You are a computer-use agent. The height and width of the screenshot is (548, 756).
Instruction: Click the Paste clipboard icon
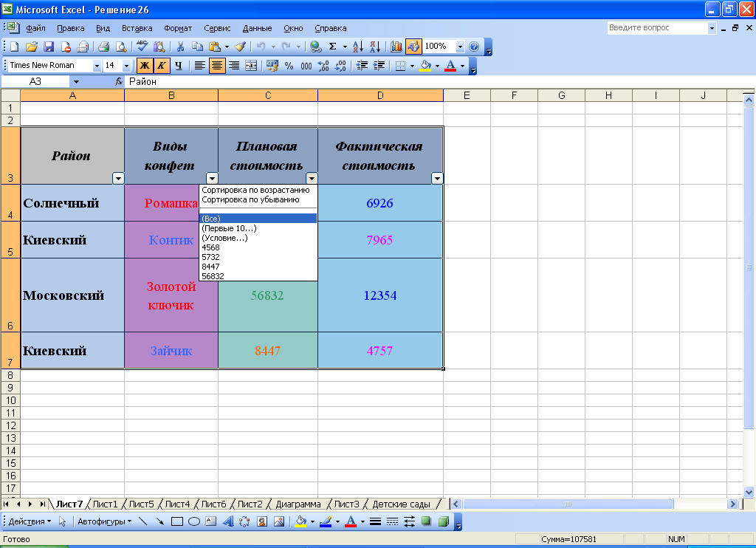215,47
